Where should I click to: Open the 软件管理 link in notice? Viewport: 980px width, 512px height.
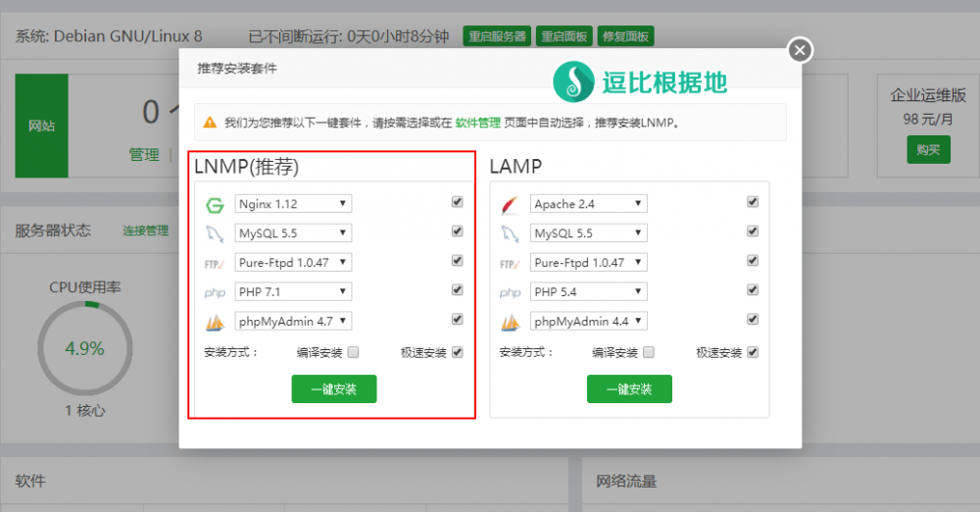tap(477, 124)
